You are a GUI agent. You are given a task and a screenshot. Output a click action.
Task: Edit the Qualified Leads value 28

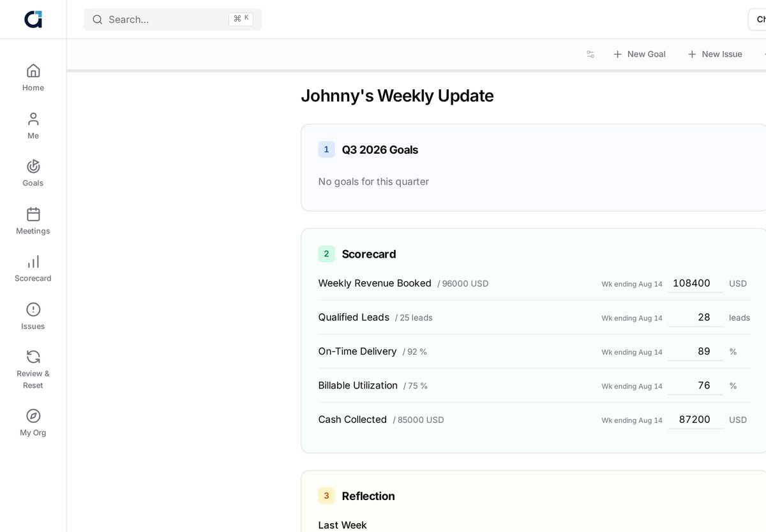(x=696, y=317)
